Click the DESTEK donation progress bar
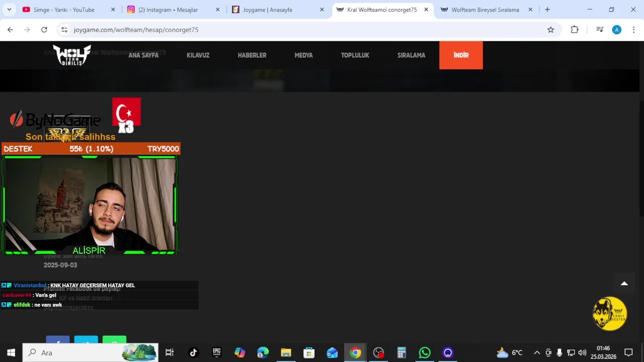 point(91,149)
